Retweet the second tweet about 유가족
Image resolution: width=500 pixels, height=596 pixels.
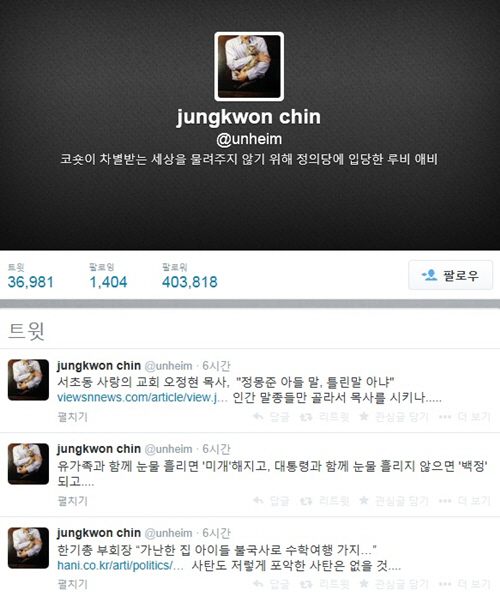pyautogui.click(x=324, y=501)
